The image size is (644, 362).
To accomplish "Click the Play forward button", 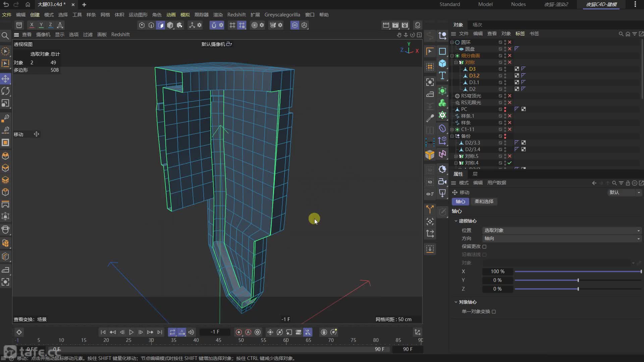I will [x=131, y=332].
